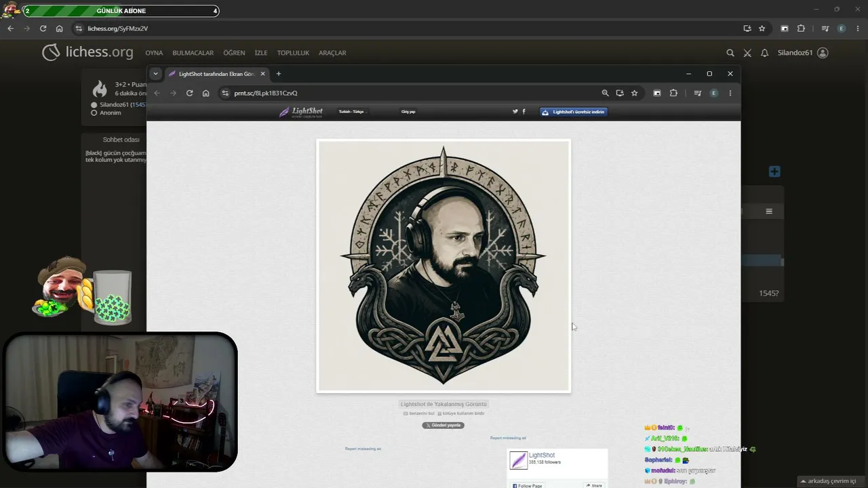Open LightShot Facebook icon in header

pyautogui.click(x=524, y=112)
